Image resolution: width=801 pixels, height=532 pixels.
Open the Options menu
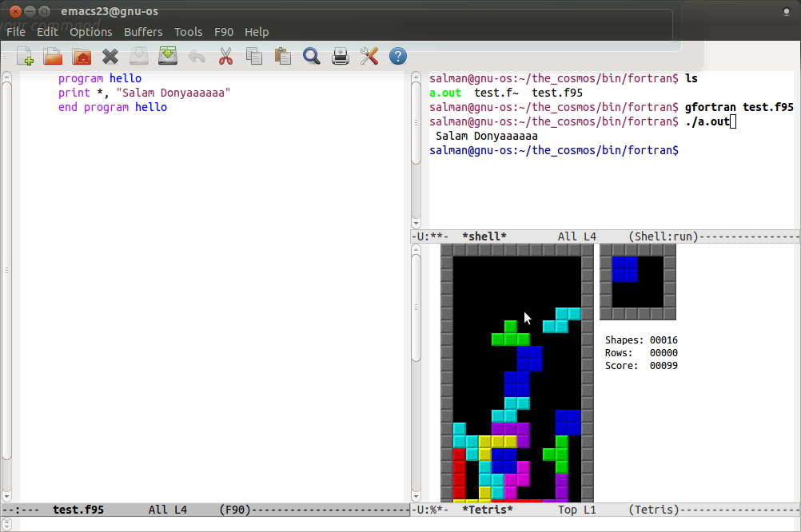91,32
